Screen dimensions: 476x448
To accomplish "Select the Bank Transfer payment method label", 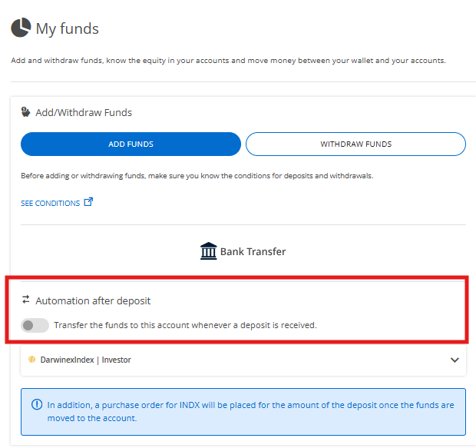I will pos(253,251).
